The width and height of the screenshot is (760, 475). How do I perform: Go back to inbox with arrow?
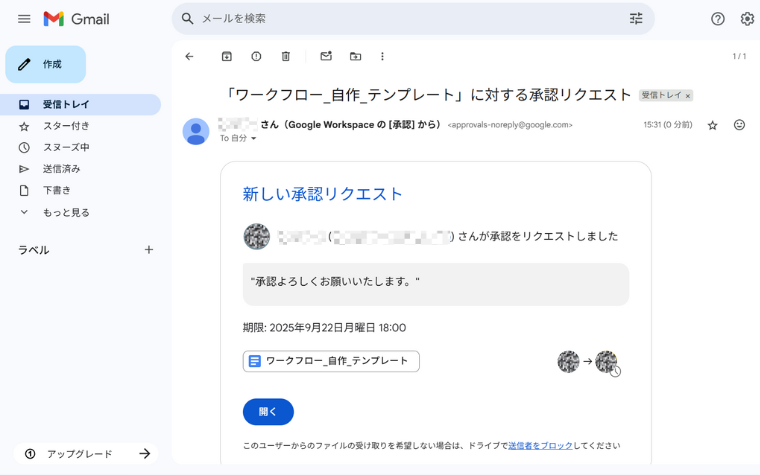pos(190,56)
